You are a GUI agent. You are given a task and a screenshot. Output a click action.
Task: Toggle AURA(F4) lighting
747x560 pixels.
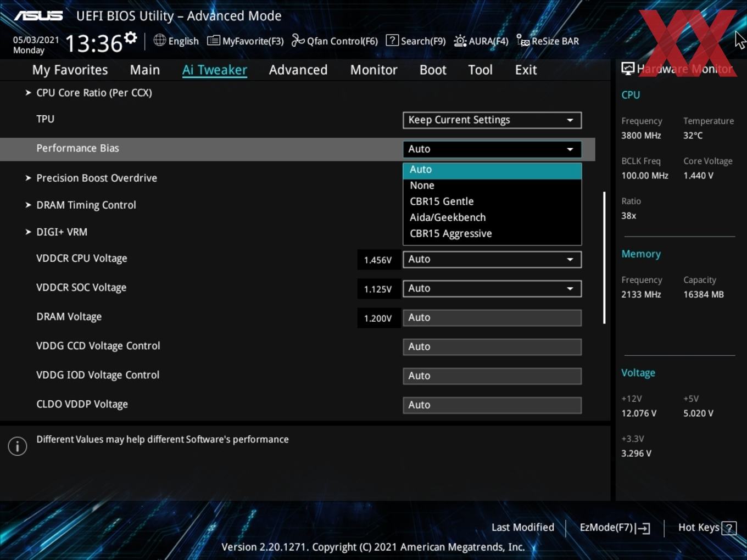[481, 41]
